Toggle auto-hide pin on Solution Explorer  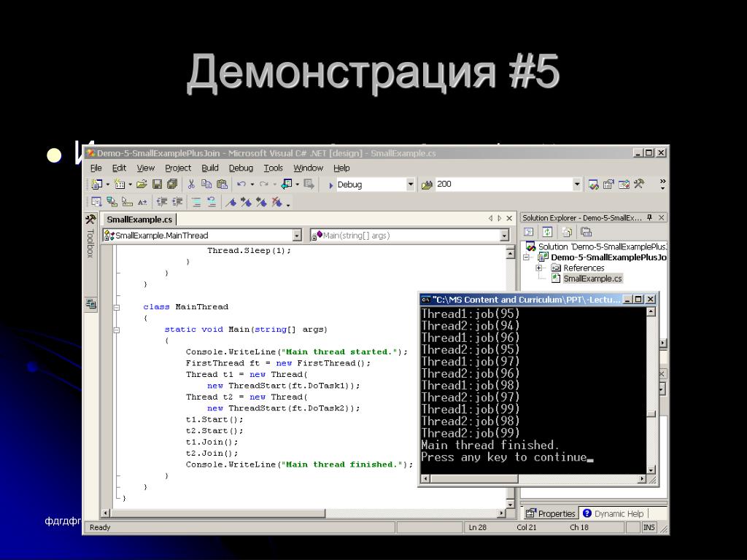click(x=649, y=217)
